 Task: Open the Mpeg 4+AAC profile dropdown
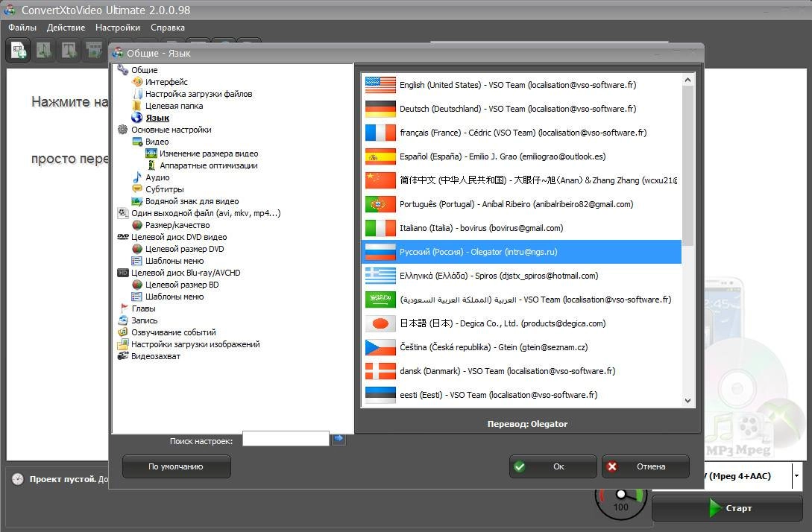tap(797, 475)
